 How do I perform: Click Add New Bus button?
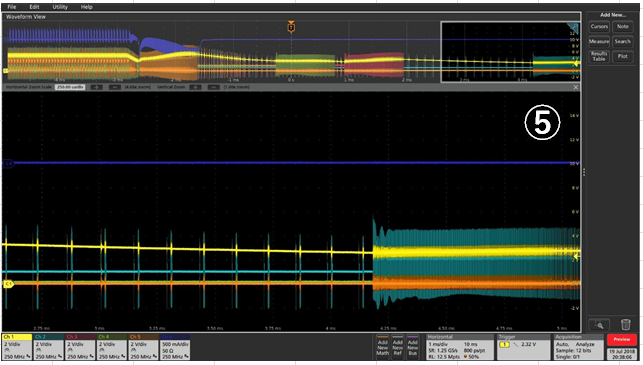tap(413, 347)
